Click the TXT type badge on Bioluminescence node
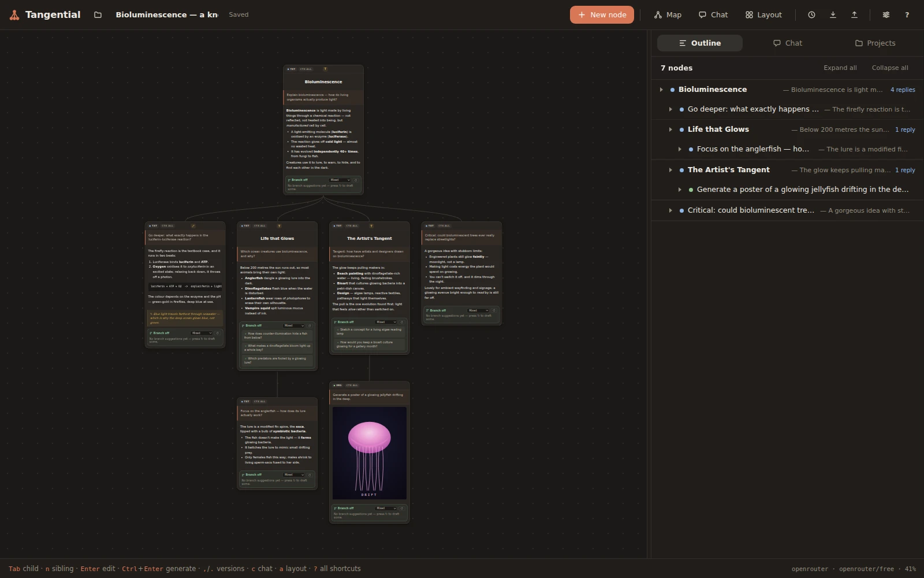The height and width of the screenshot is (578, 924). (x=292, y=69)
